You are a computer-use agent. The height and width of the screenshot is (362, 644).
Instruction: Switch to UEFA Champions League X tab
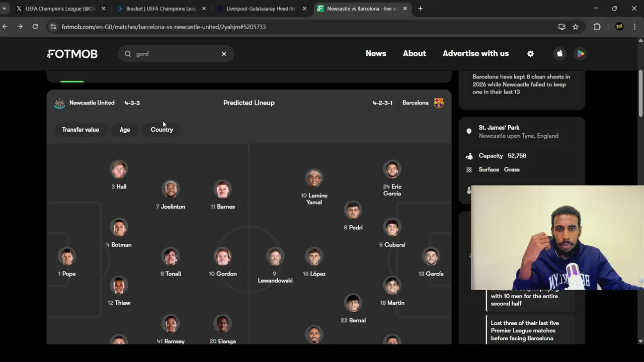(61, 9)
